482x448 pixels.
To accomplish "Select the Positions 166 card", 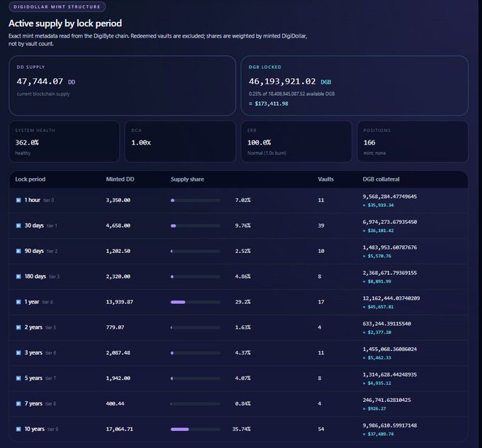I will [413, 142].
